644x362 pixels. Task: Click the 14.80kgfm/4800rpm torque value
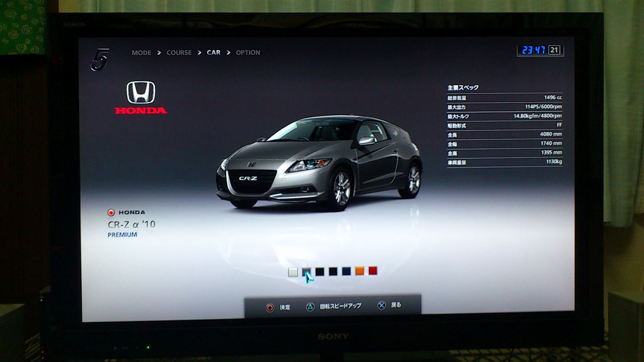click(x=538, y=116)
